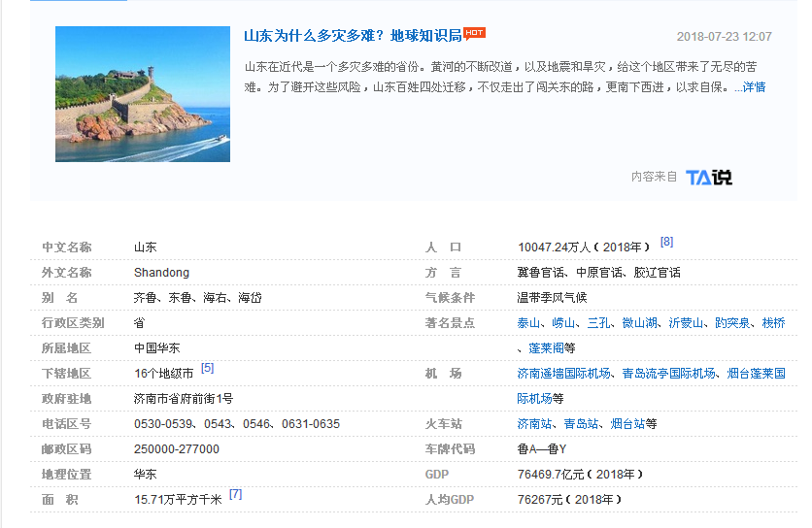The image size is (812, 528).
Task: Open article title 山东为什么多灾多难？地球知识局
Action: click(x=353, y=36)
